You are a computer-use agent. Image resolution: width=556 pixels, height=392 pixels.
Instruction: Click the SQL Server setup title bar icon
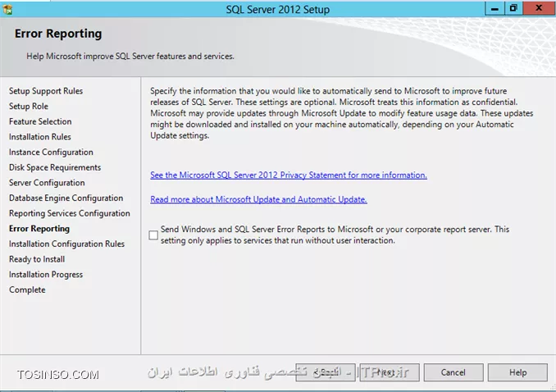(7, 9)
